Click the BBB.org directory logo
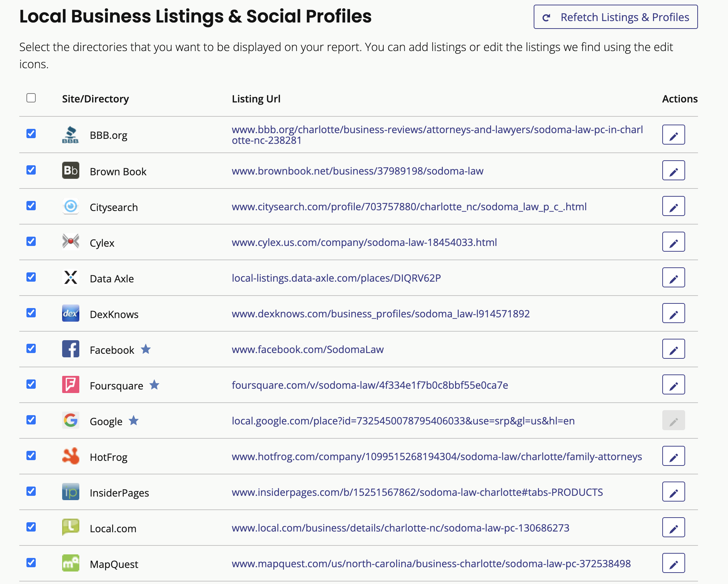The height and width of the screenshot is (584, 728). coord(70,135)
